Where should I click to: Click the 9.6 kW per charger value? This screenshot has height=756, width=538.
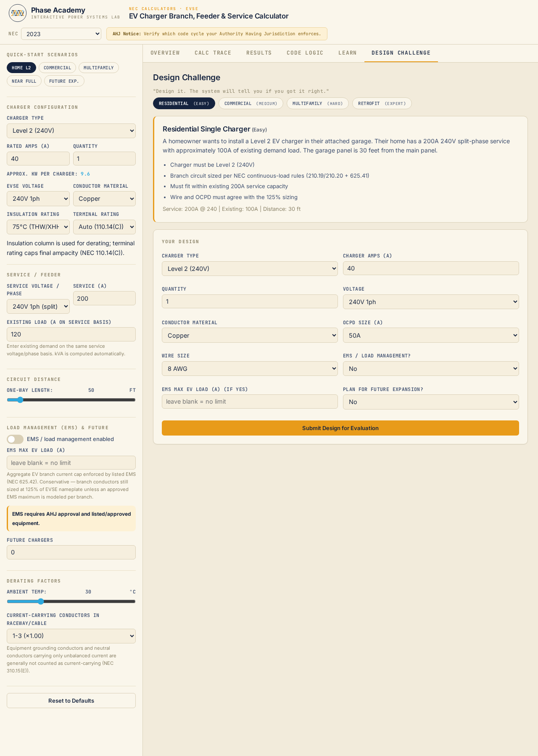pyautogui.click(x=85, y=174)
